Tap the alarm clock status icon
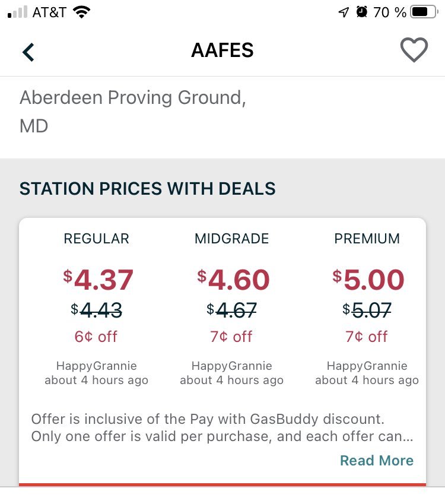This screenshot has width=445, height=504. click(x=362, y=12)
